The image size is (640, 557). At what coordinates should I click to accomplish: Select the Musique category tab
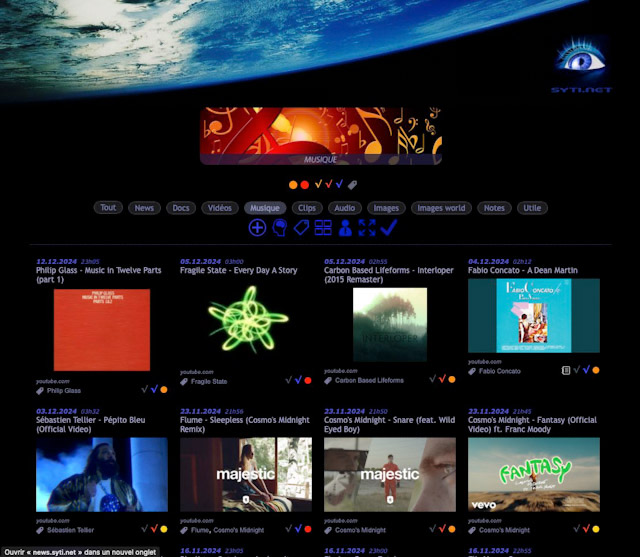tap(265, 208)
